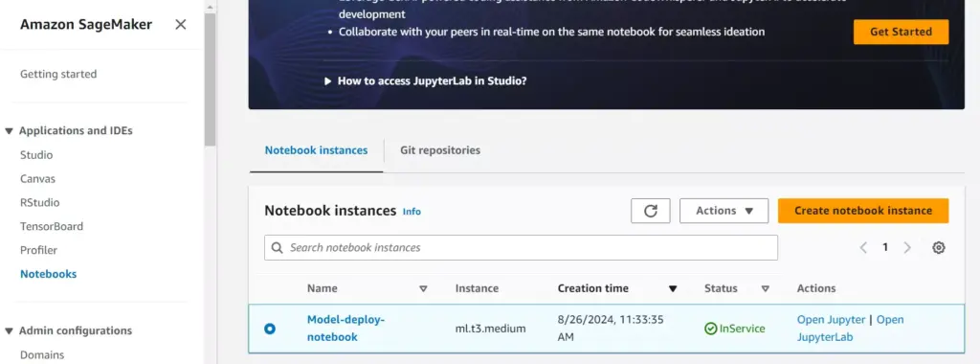Open Domains in sidebar
This screenshot has width=980, height=364.
pyautogui.click(x=42, y=355)
